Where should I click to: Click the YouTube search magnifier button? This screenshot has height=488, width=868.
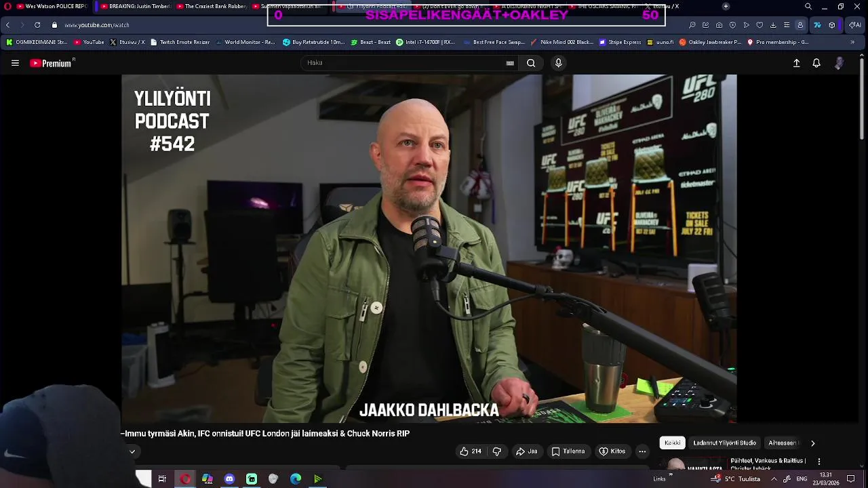click(531, 63)
